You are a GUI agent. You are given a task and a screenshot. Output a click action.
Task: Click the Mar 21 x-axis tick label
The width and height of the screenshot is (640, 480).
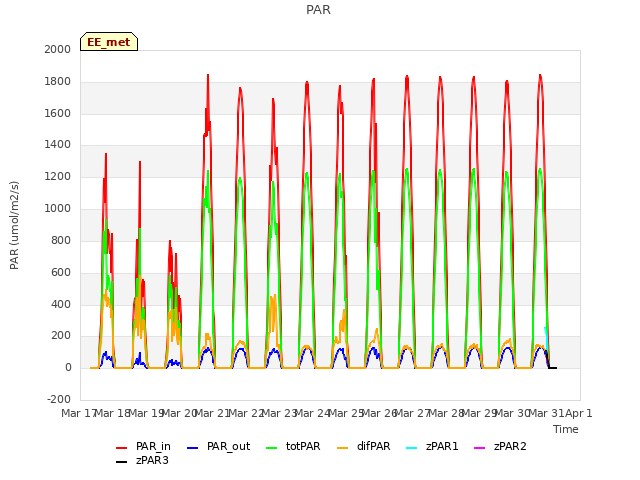click(x=212, y=413)
